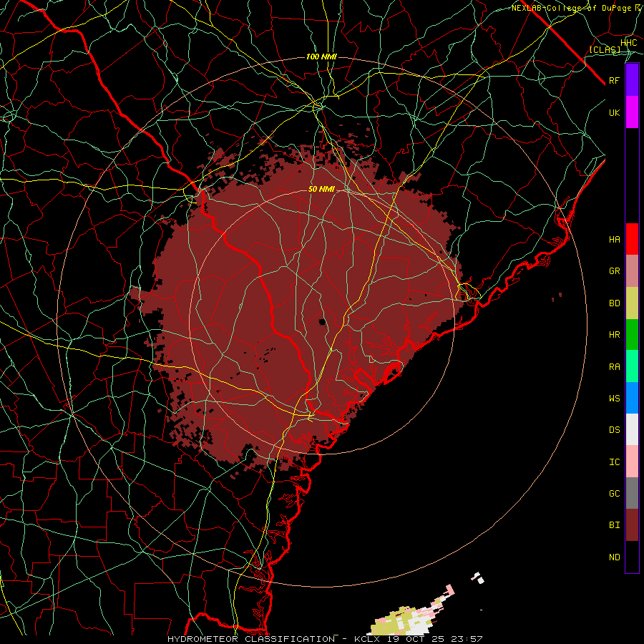The width and height of the screenshot is (644, 644).
Task: Click the HA legend label
Action: [x=615, y=239]
